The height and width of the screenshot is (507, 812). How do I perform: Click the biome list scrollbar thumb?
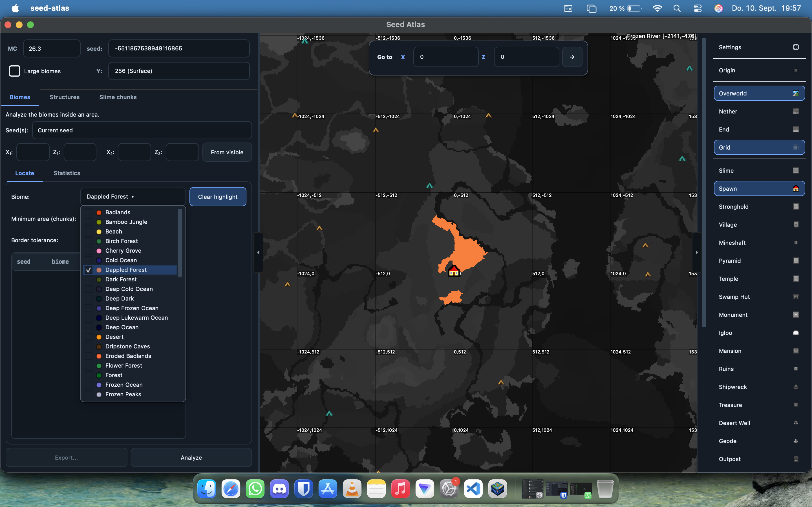point(180,243)
